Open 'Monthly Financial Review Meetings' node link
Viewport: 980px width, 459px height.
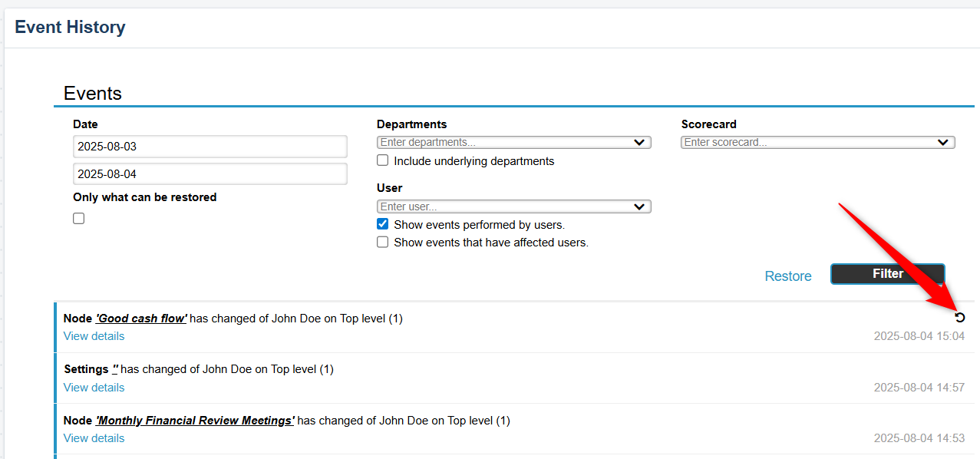[195, 421]
